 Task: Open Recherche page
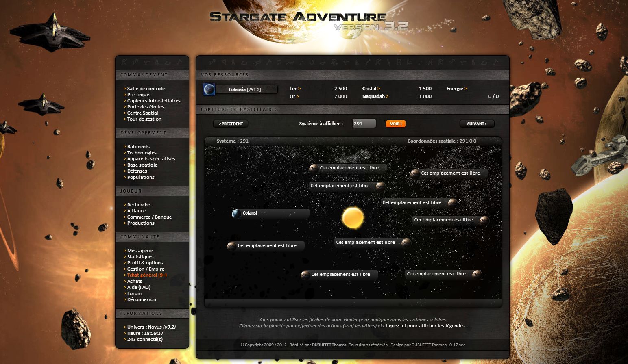pyautogui.click(x=138, y=205)
